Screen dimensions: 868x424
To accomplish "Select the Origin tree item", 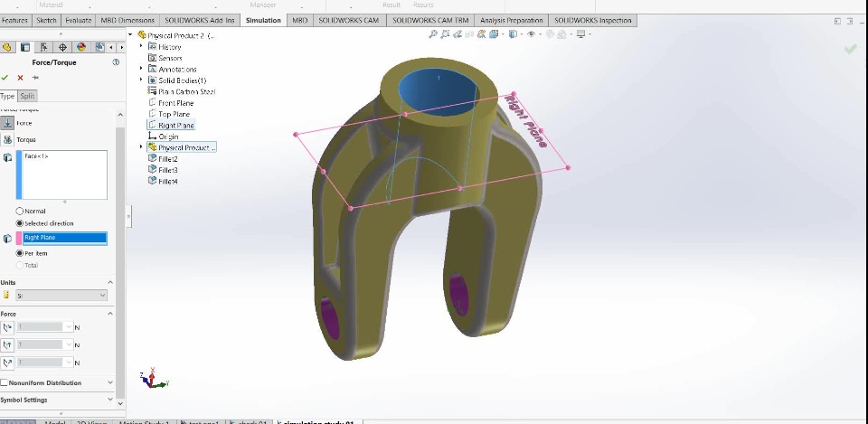I will click(x=163, y=137).
